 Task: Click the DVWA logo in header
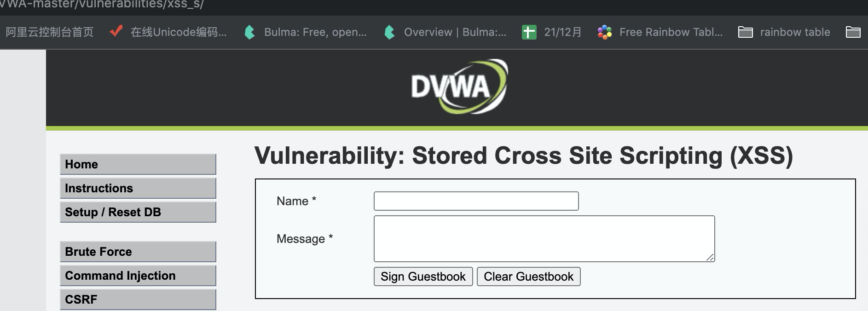(x=459, y=86)
